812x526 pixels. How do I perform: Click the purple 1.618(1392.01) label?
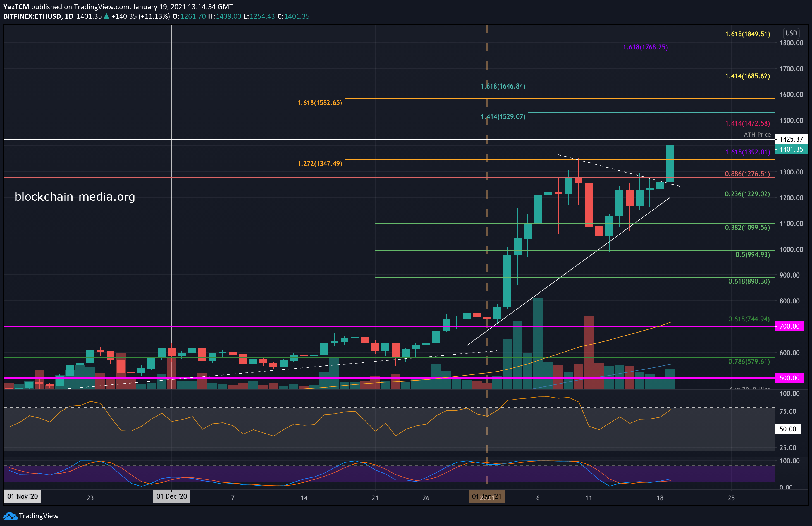point(747,152)
